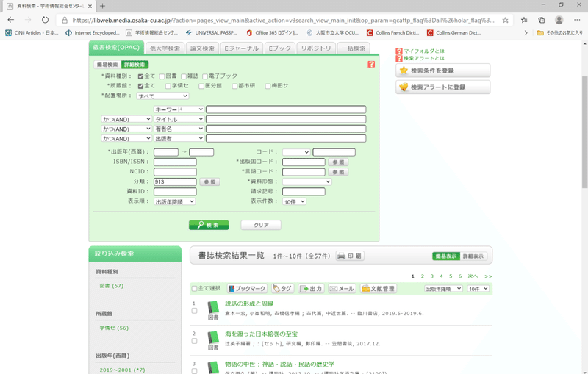The height and width of the screenshot is (374, 588).
Task: Check the 都市研 checkbox
Action: (x=234, y=86)
